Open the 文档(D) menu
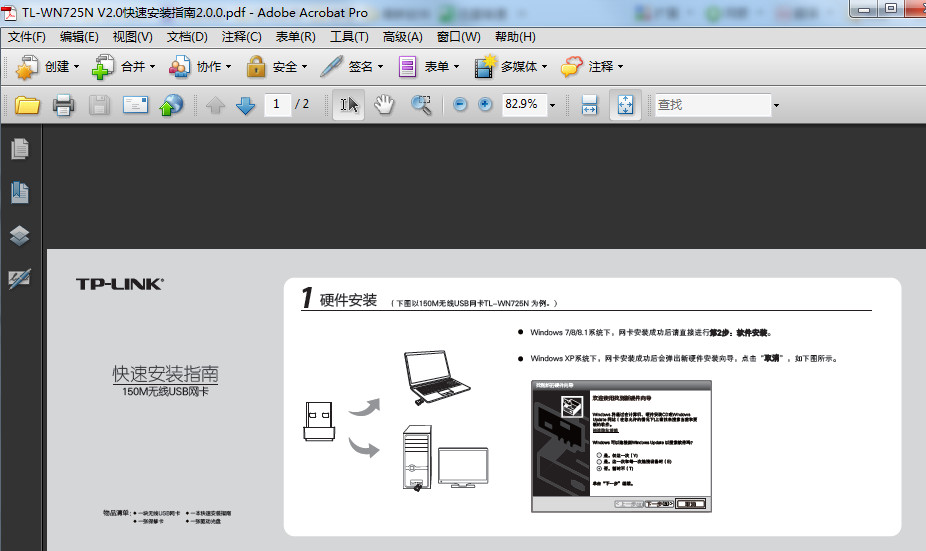The image size is (926, 551). click(187, 37)
